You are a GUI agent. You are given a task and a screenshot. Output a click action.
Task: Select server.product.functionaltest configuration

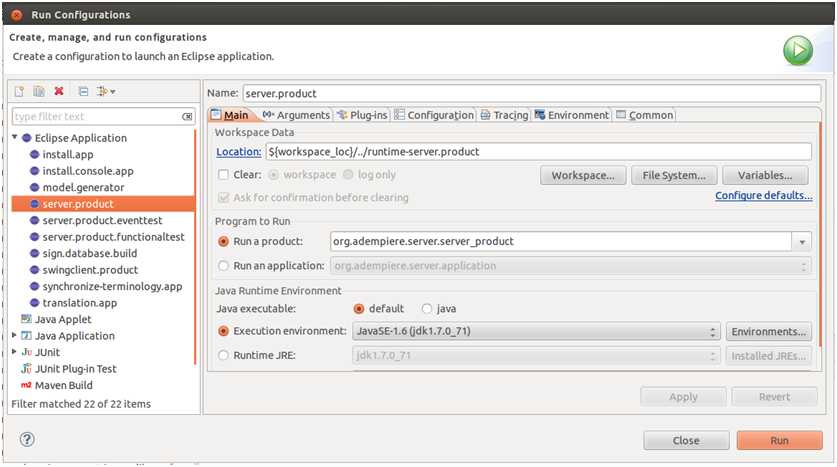(x=113, y=237)
